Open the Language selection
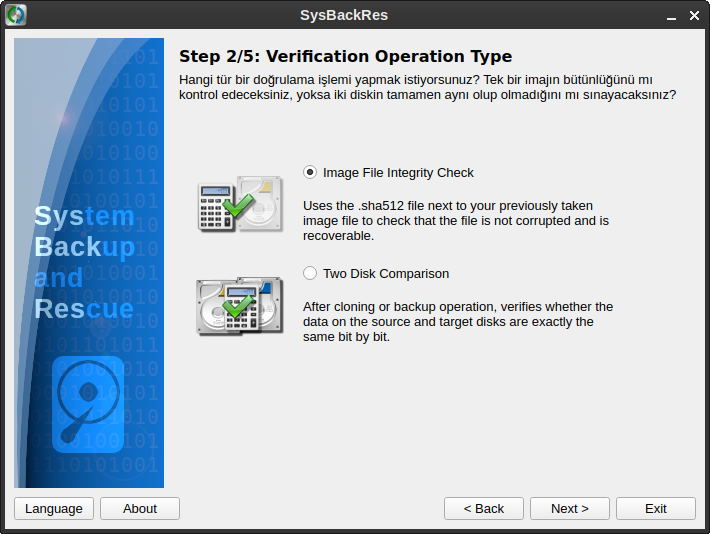The height and width of the screenshot is (534, 710). point(54,508)
